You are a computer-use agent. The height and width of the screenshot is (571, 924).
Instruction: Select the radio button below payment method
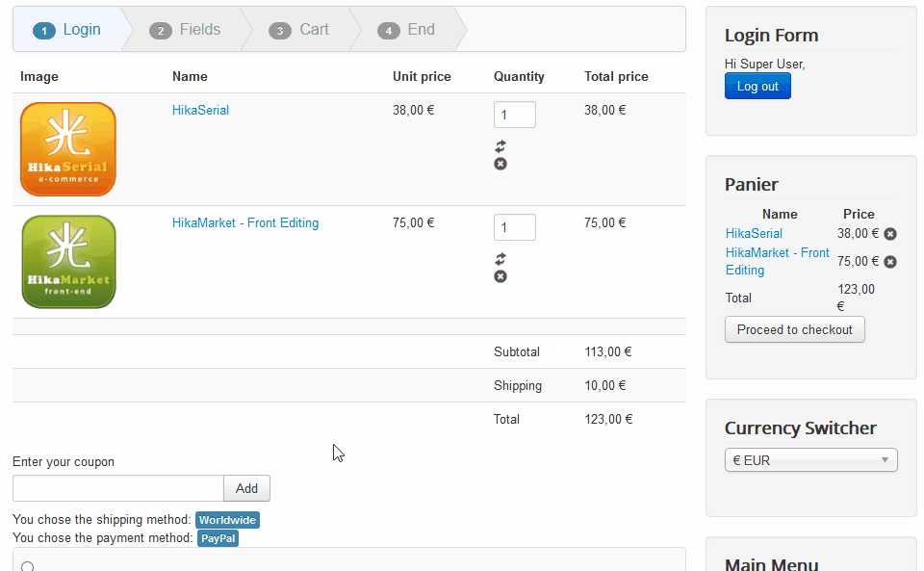click(27, 566)
